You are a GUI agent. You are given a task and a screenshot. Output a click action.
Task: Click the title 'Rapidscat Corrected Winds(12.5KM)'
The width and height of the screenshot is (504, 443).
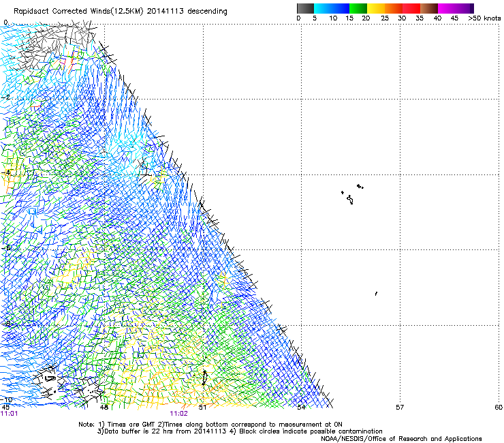click(78, 12)
